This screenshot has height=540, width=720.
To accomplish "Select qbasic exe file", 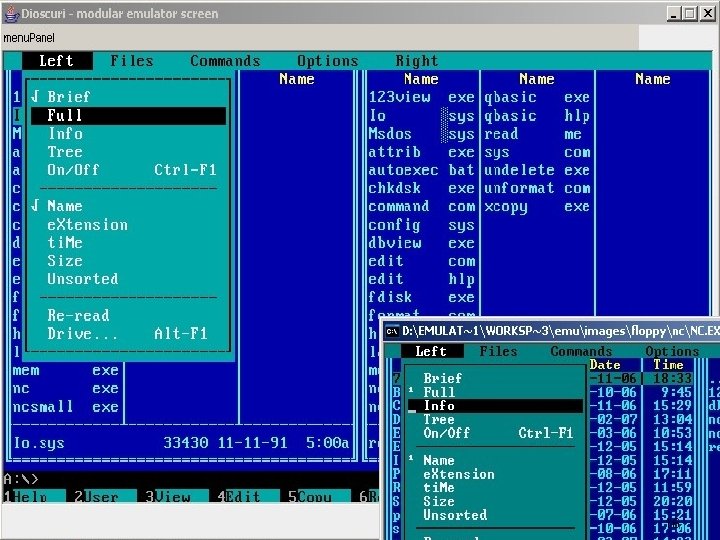I will (537, 97).
